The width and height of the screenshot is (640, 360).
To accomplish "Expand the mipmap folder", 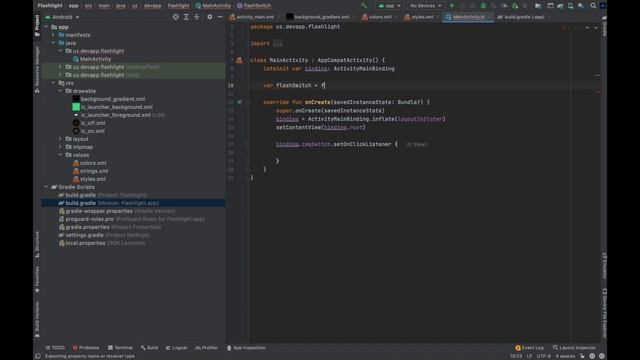I will (61, 147).
